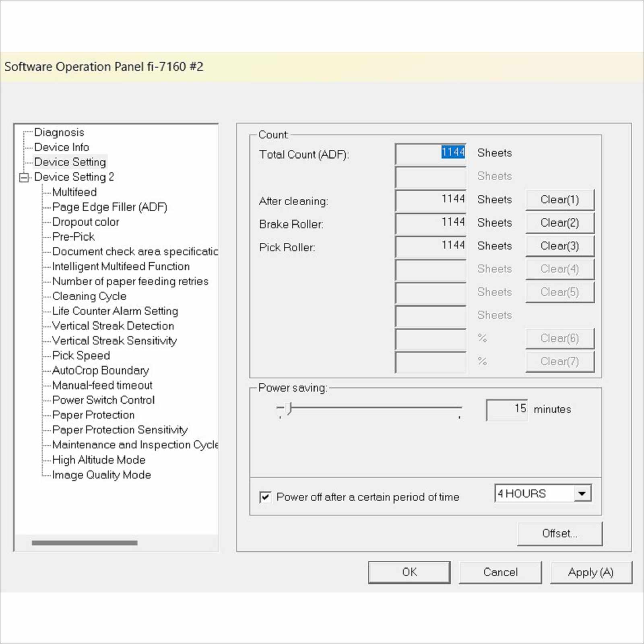Select the Dropout color item

pyautogui.click(x=86, y=222)
